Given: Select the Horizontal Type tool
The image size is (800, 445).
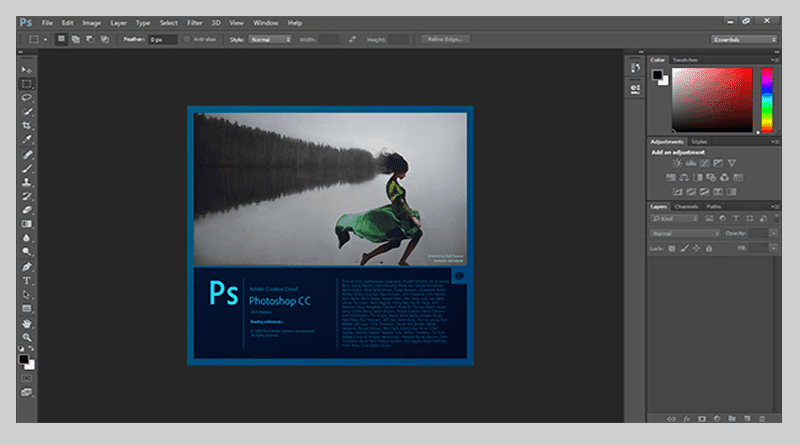Looking at the screenshot, I should [x=27, y=281].
